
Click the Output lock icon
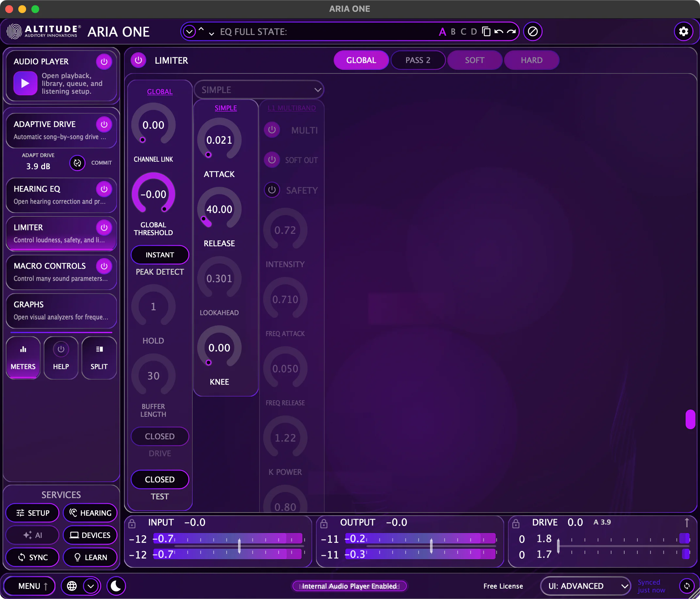point(324,523)
